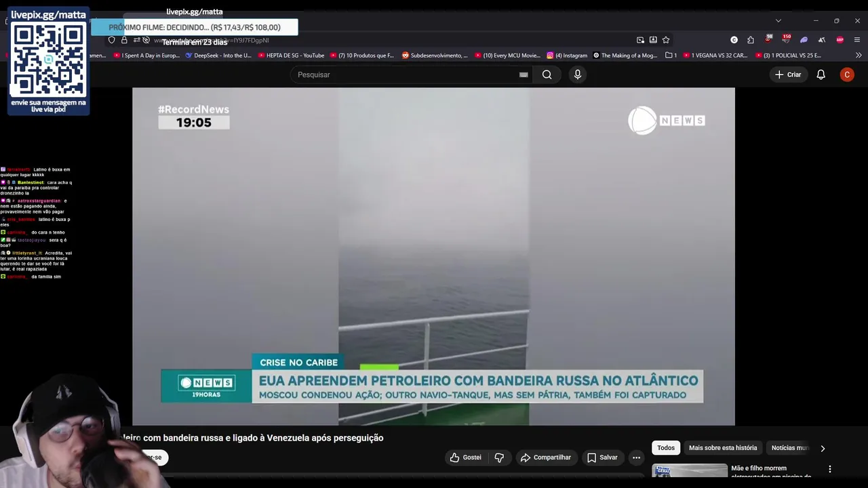868x488 pixels.
Task: Select the Notícias mundiais chip
Action: click(789, 448)
